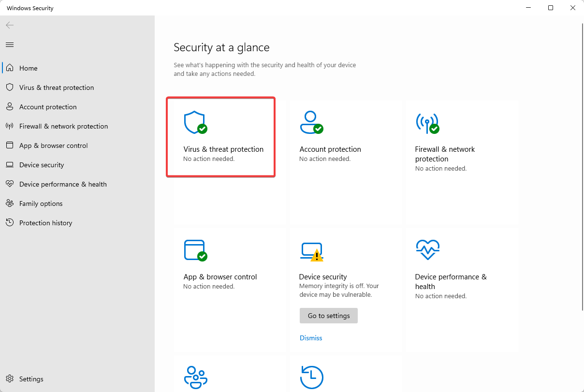The image size is (584, 392).
Task: Click the Family options people icon tile
Action: click(195, 377)
